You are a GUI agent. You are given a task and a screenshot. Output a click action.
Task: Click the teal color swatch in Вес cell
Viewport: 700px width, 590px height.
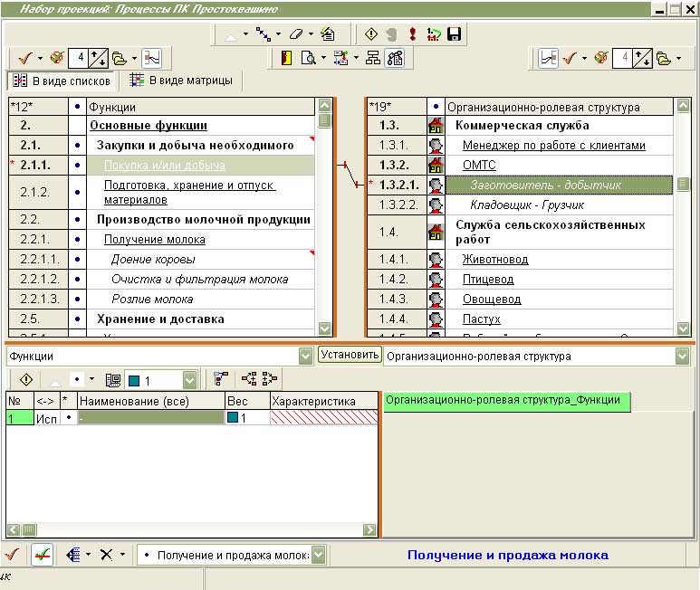click(x=233, y=417)
